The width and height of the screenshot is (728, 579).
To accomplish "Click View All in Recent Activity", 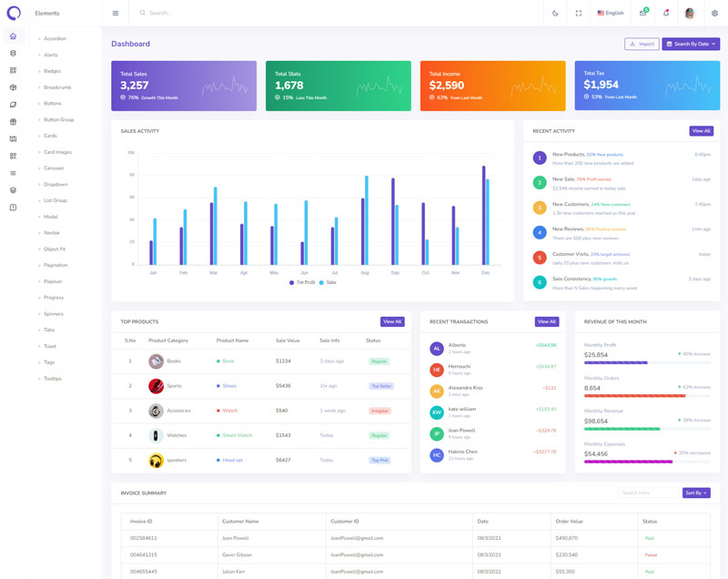I will coord(701,131).
